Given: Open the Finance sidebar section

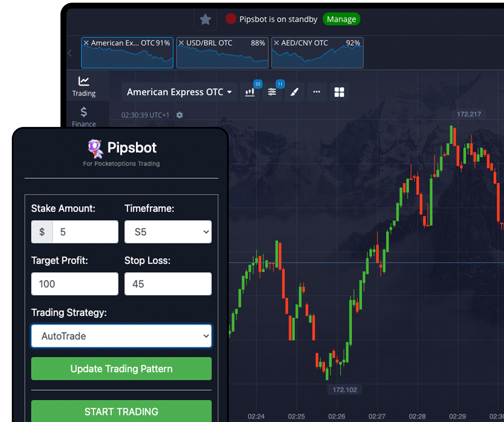Looking at the screenshot, I should (84, 117).
